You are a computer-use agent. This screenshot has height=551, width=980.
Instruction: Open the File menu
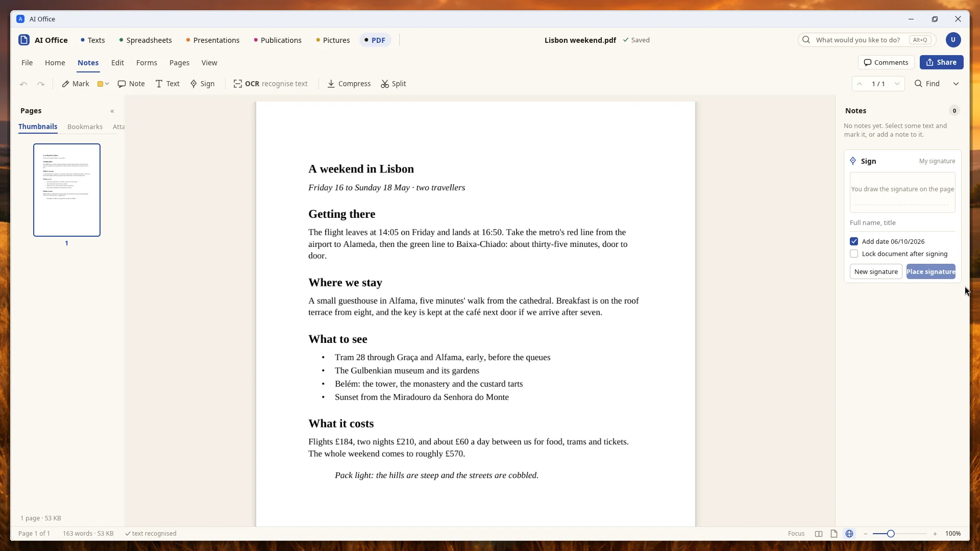coord(27,63)
